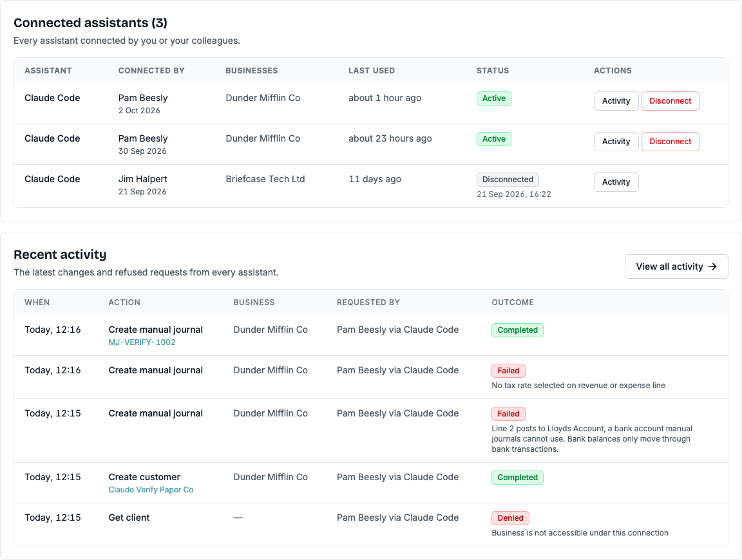Image resolution: width=742 pixels, height=560 pixels.
Task: Open Activity for Pam Beesly 2 Oct connection
Action: point(616,101)
